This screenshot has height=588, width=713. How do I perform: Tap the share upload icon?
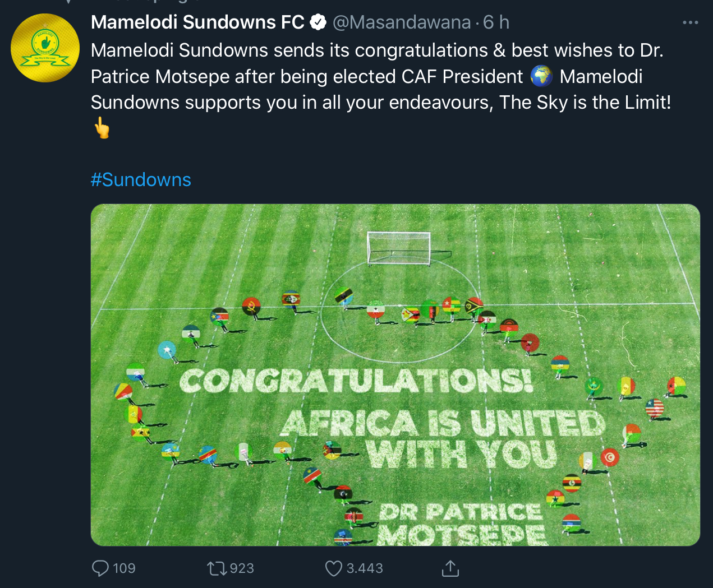(450, 568)
